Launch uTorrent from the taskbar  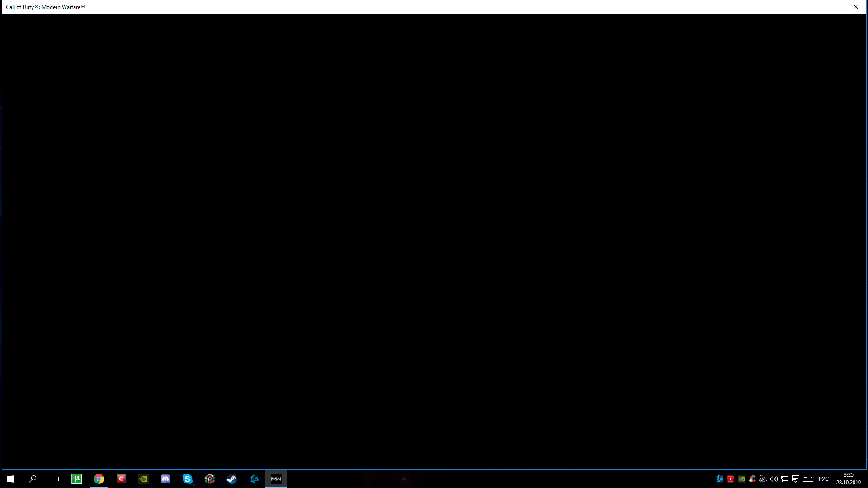point(77,479)
